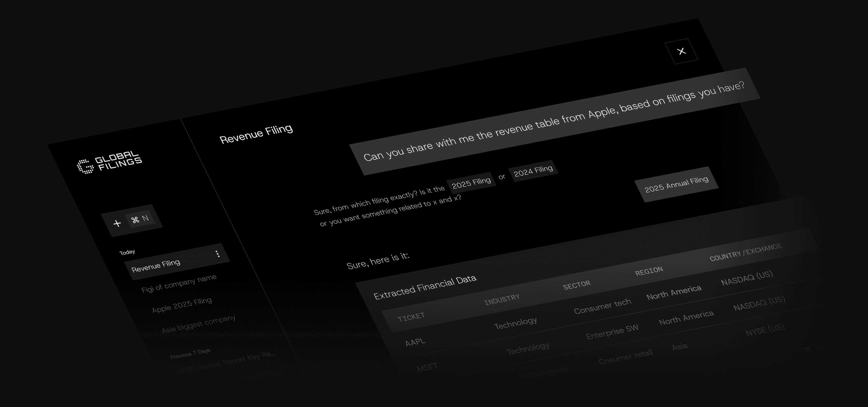Click the Global Filings logo
The image size is (868, 407).
coord(109,162)
